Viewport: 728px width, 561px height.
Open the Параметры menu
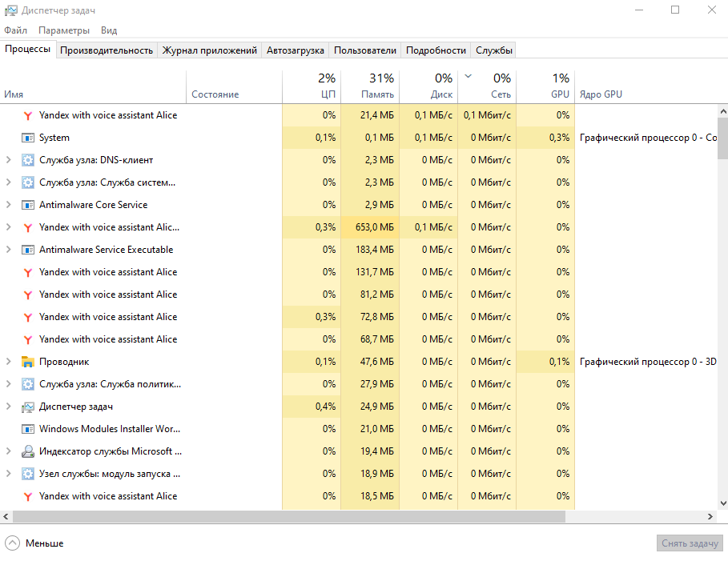tap(64, 30)
